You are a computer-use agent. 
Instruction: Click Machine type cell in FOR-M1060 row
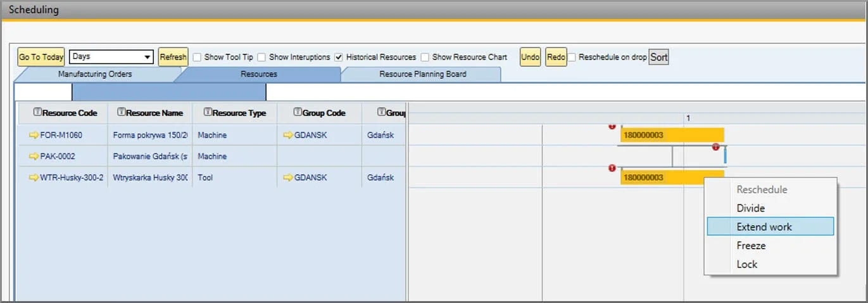234,135
